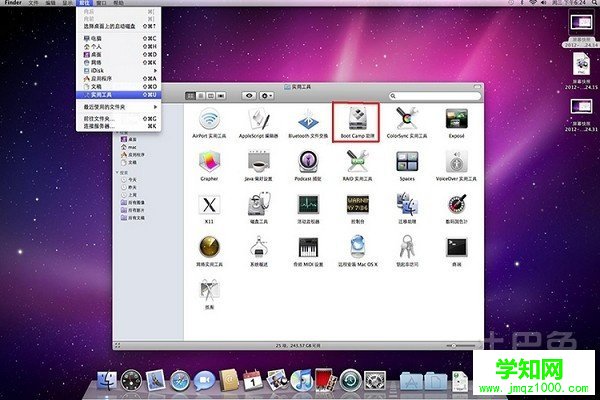The height and width of the screenshot is (400, 600).
Task: Select the Audio MIDI Setup keyboard icon
Action: click(308, 247)
